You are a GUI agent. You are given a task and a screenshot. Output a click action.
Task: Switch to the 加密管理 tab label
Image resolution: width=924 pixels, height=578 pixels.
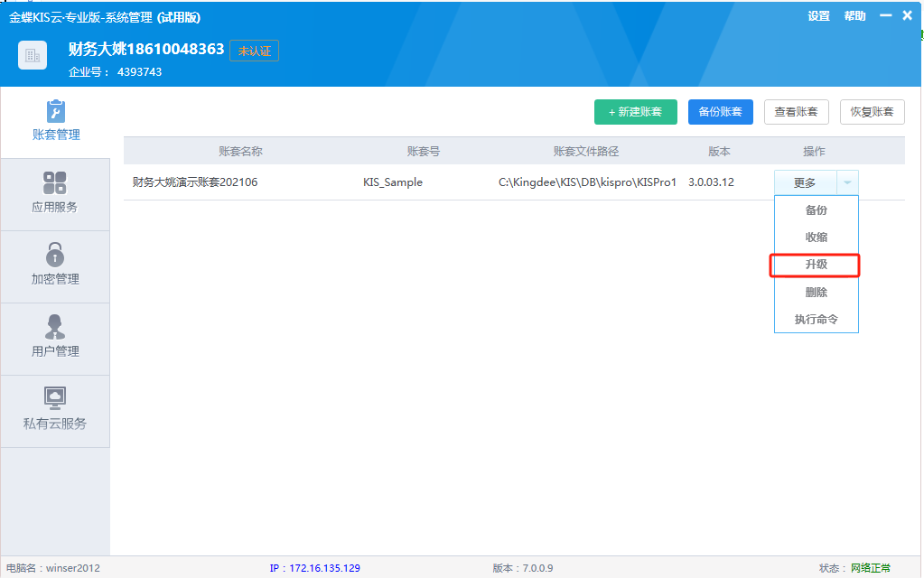click(x=55, y=279)
